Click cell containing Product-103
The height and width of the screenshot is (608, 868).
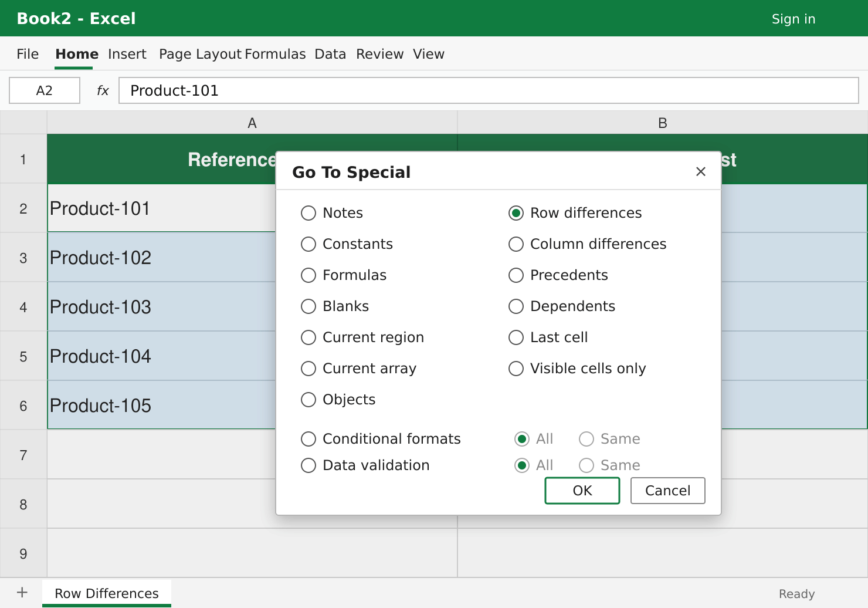point(161,307)
